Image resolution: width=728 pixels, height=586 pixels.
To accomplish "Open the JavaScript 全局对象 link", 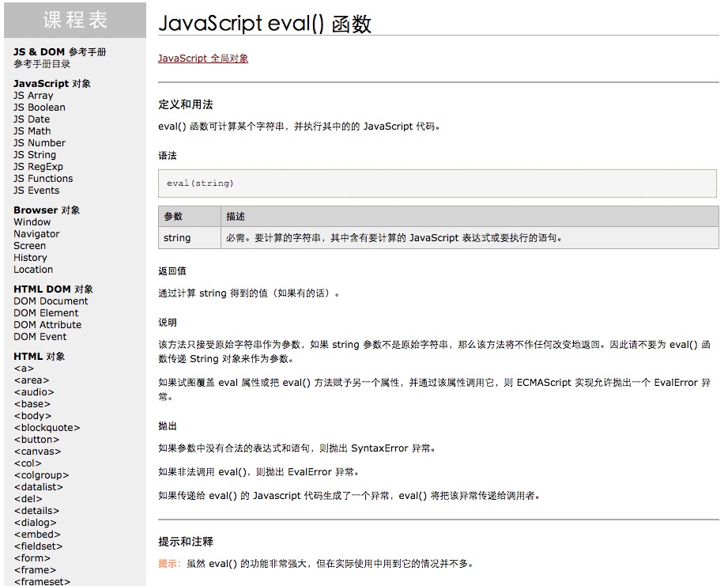I will point(203,58).
